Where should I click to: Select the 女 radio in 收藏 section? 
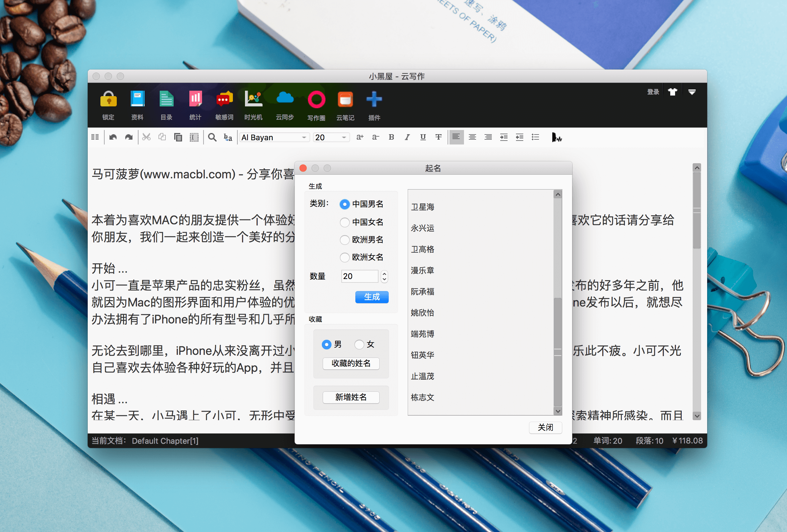click(x=359, y=345)
